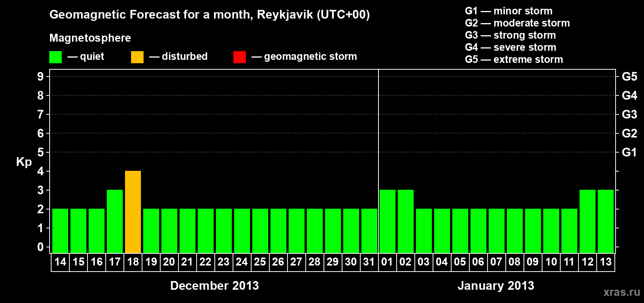Click 'G3 — strong storm' legend text
Image resolution: width=644 pixels, height=303 pixels.
[x=510, y=35]
